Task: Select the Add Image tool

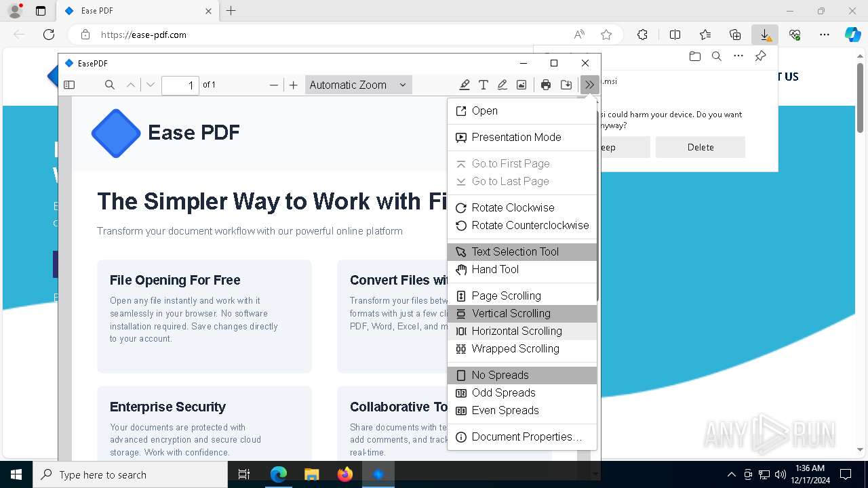Action: [521, 85]
